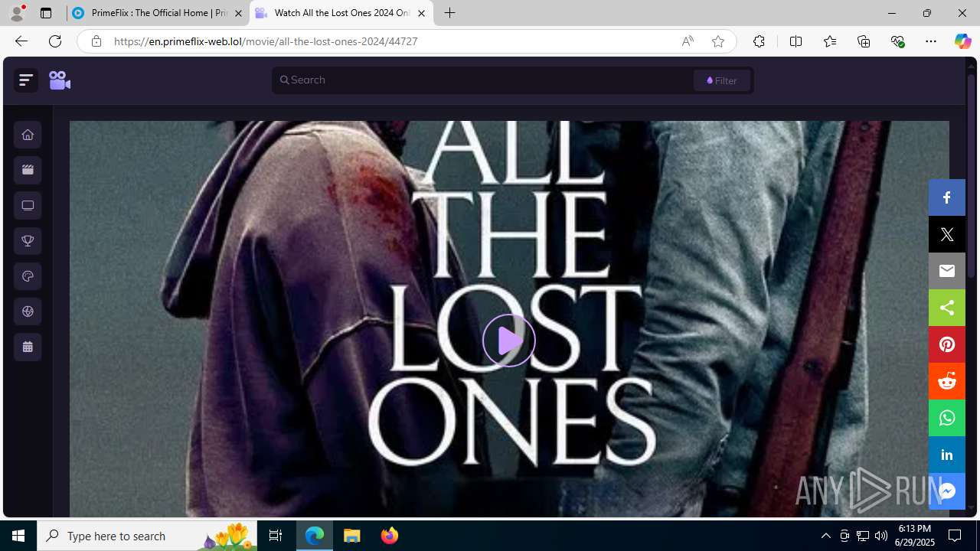
Task: Select the Watch All the Lost Ones tab
Action: point(341,13)
